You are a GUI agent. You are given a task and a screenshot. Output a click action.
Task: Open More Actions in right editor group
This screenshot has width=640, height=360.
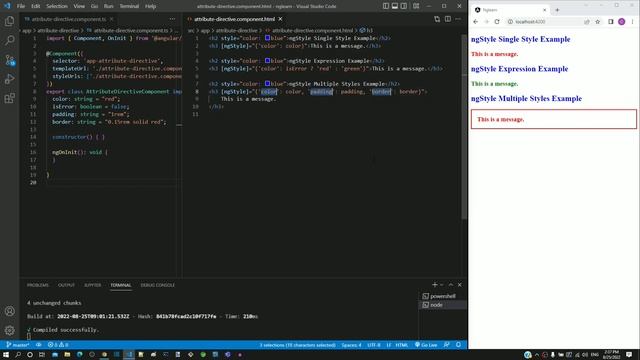pyautogui.click(x=458, y=19)
